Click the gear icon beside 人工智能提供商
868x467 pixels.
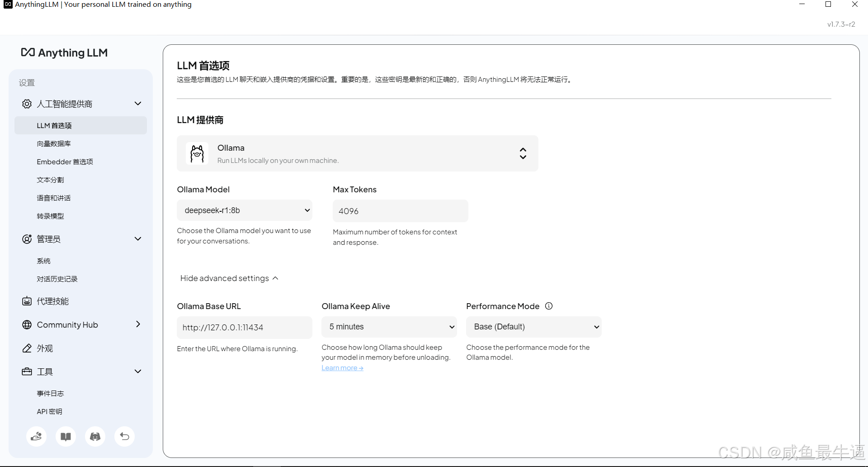pyautogui.click(x=27, y=104)
